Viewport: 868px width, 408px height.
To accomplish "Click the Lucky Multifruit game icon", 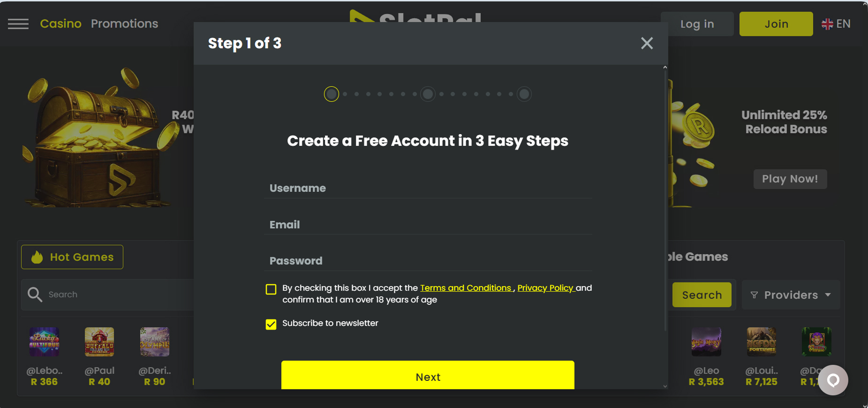I will (44, 342).
